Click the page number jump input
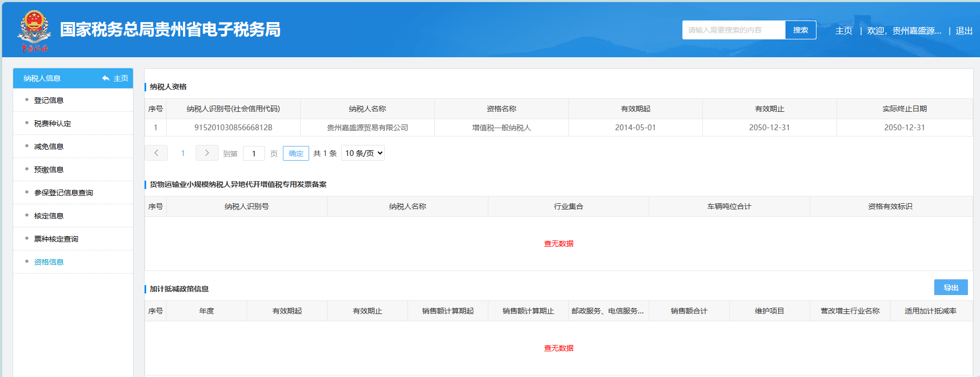 254,153
